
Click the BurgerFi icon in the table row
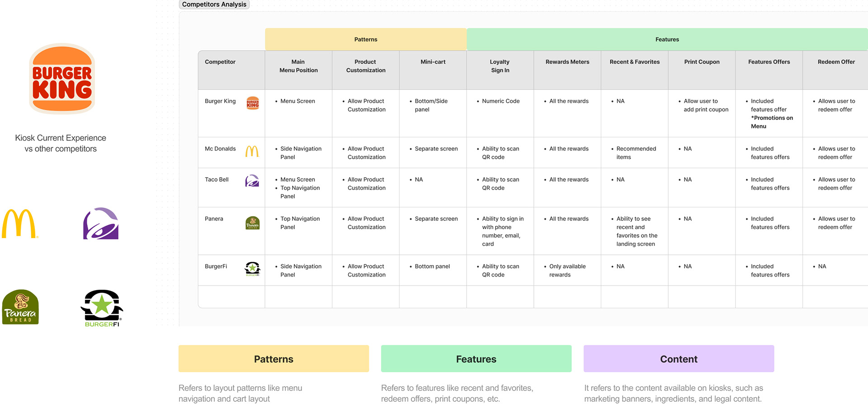pos(252,269)
